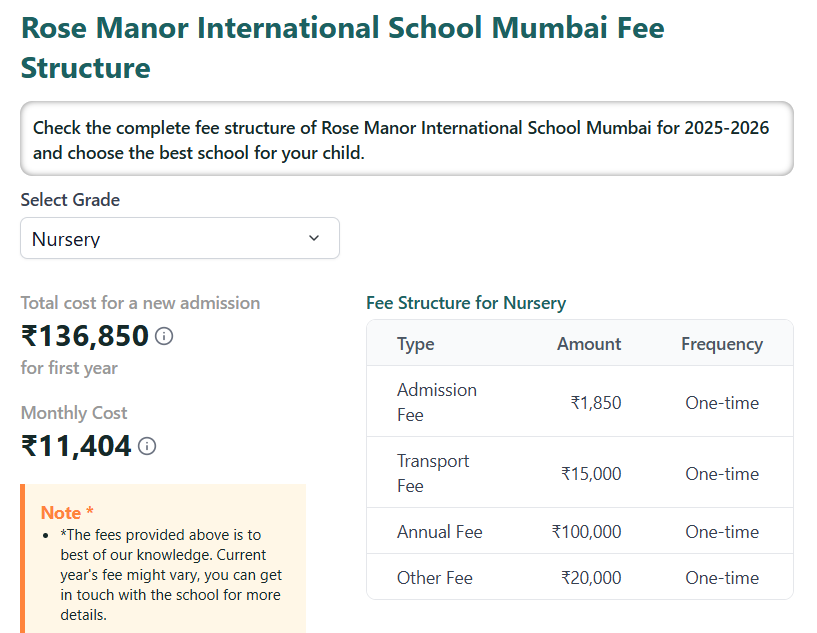Click the Amount column header
817x633 pixels.
point(588,343)
